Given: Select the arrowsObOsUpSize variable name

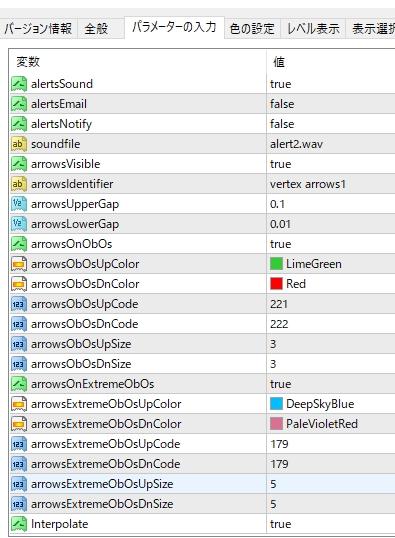Looking at the screenshot, I should pyautogui.click(x=81, y=344).
